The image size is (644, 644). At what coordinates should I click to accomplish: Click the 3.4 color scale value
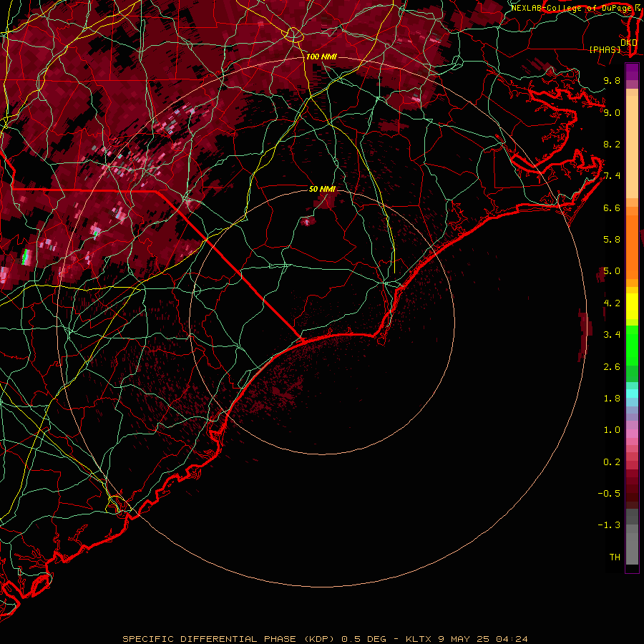point(612,335)
